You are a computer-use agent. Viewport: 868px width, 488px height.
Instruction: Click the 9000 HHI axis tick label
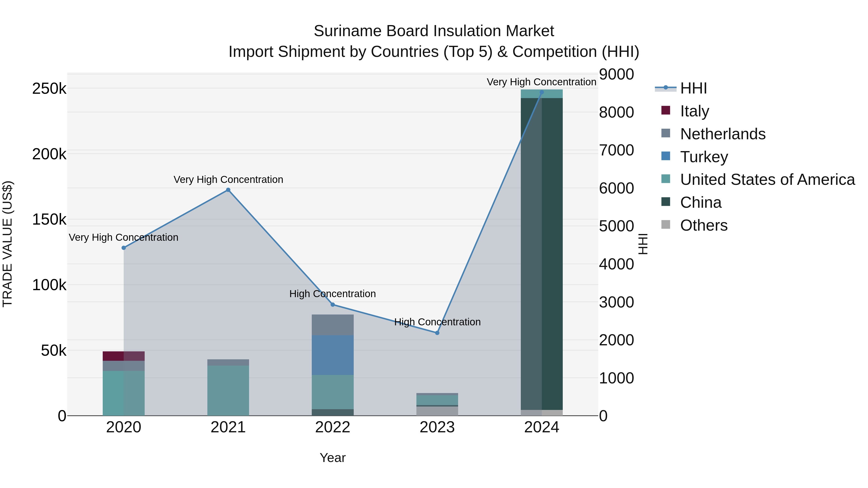pos(616,74)
